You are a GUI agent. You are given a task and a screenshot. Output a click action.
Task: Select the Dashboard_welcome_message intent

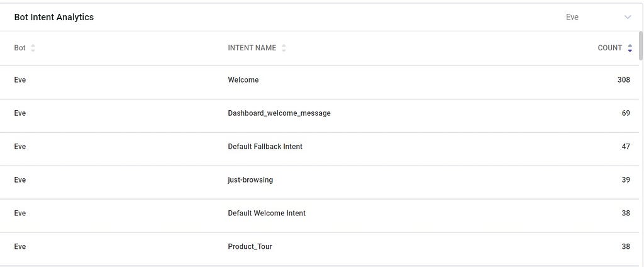(x=279, y=113)
